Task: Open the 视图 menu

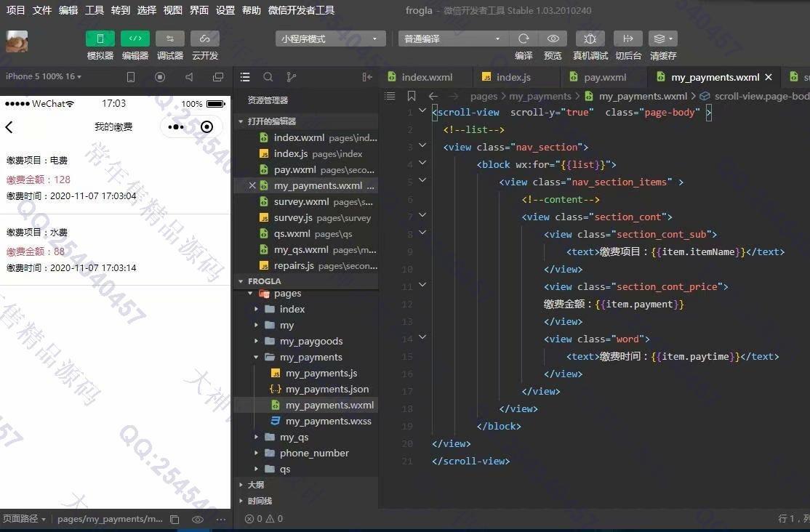Action: 172,10
